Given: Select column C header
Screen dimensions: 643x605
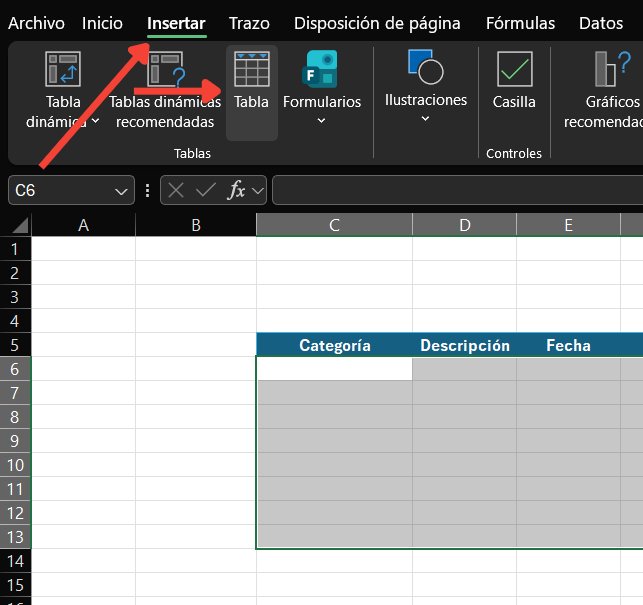Looking at the screenshot, I should tap(334, 225).
